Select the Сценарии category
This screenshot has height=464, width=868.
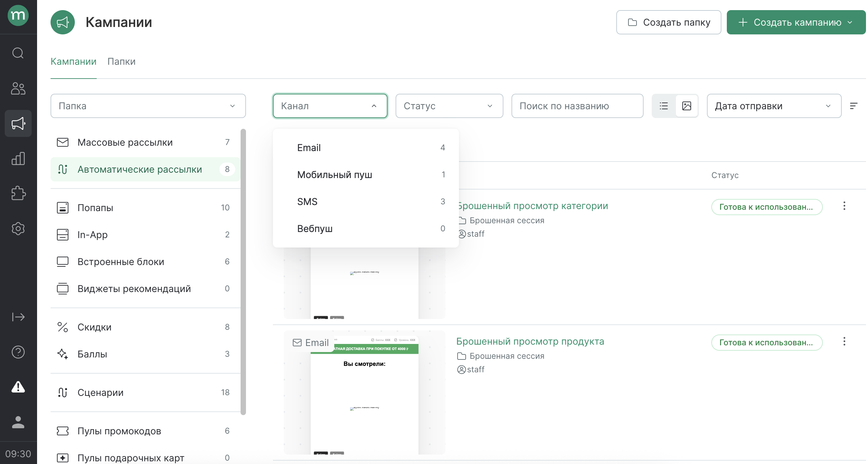click(146, 393)
